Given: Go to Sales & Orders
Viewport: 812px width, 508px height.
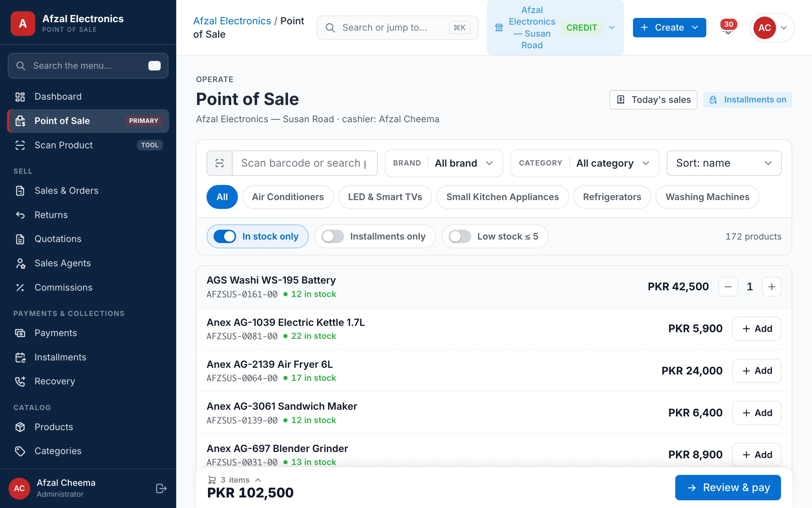Looking at the screenshot, I should 88,191.
